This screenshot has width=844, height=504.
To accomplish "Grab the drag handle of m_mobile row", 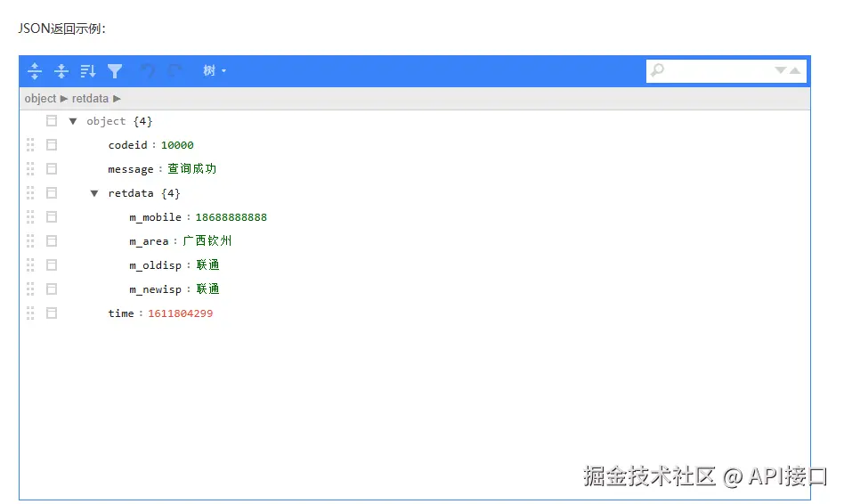I will 30,217.
